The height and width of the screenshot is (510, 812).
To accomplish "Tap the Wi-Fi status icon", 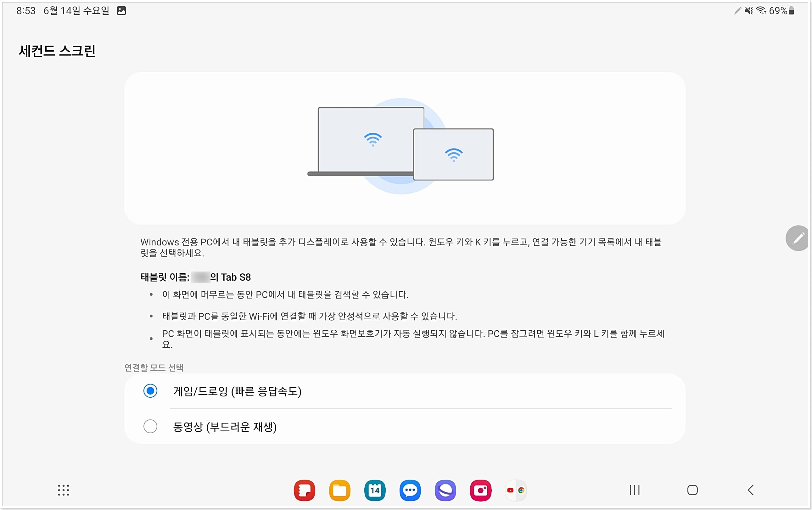I will click(x=761, y=10).
